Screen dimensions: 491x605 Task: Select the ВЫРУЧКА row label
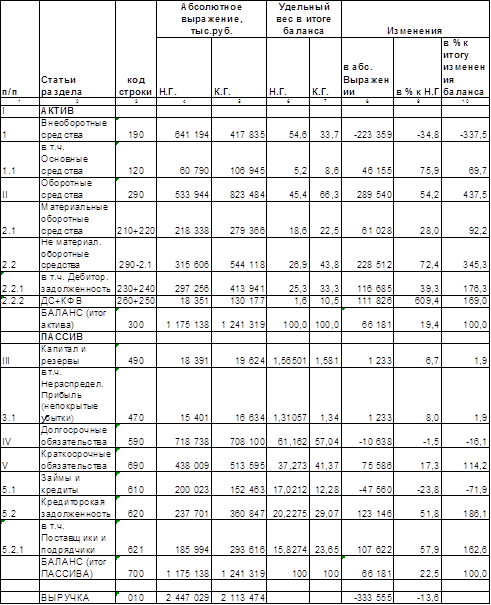(x=77, y=597)
